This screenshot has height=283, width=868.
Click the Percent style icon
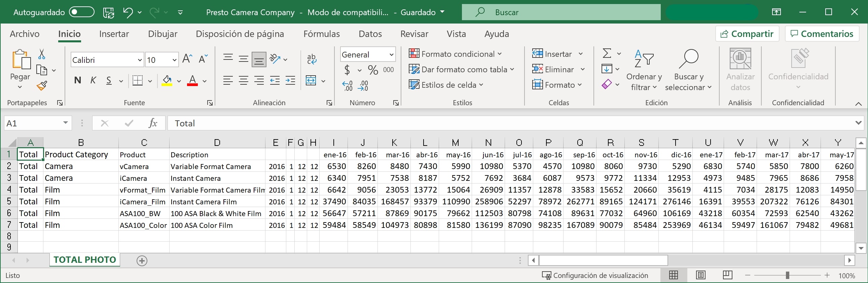click(373, 70)
